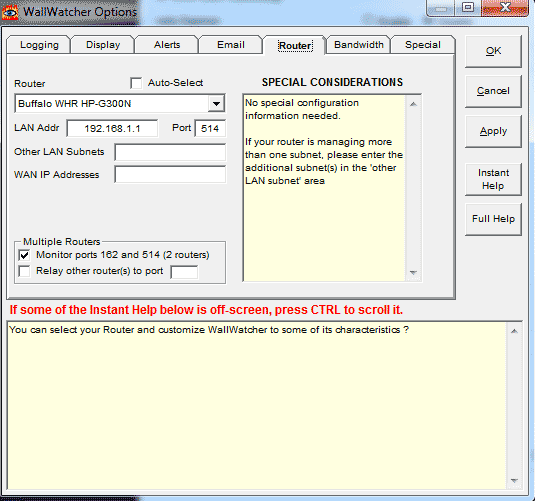Expand the Router model dropdown arrow

[x=216, y=104]
